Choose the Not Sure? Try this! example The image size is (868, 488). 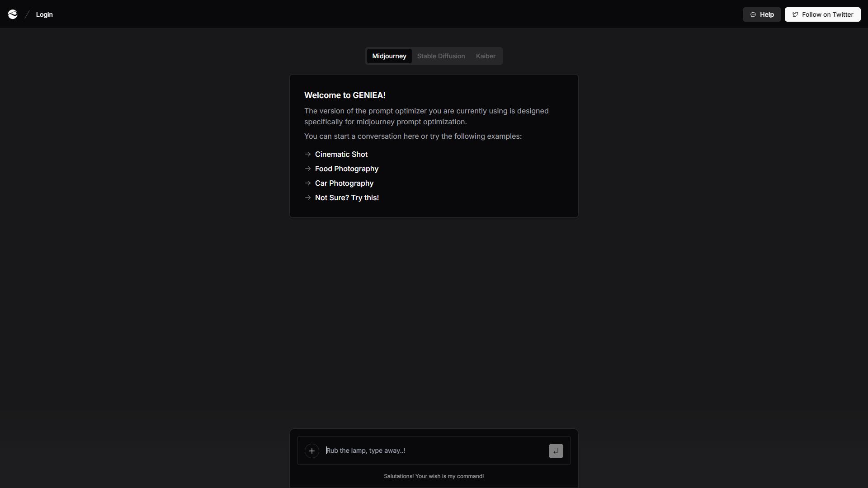point(347,197)
